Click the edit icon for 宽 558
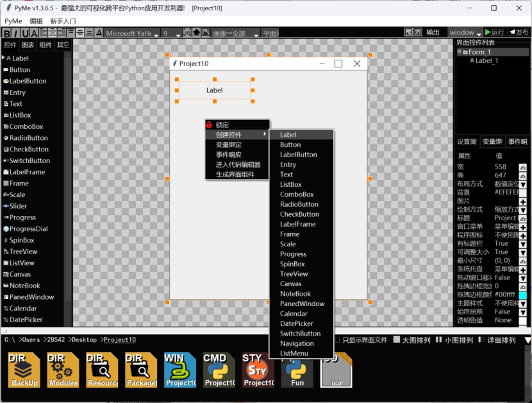The width and height of the screenshot is (532, 403). pyautogui.click(x=523, y=167)
